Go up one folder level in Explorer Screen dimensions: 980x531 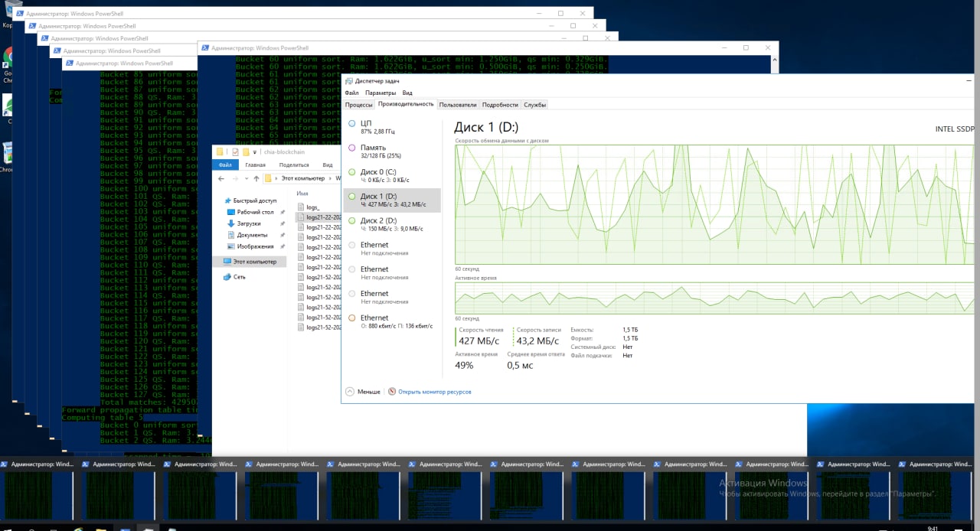click(256, 178)
